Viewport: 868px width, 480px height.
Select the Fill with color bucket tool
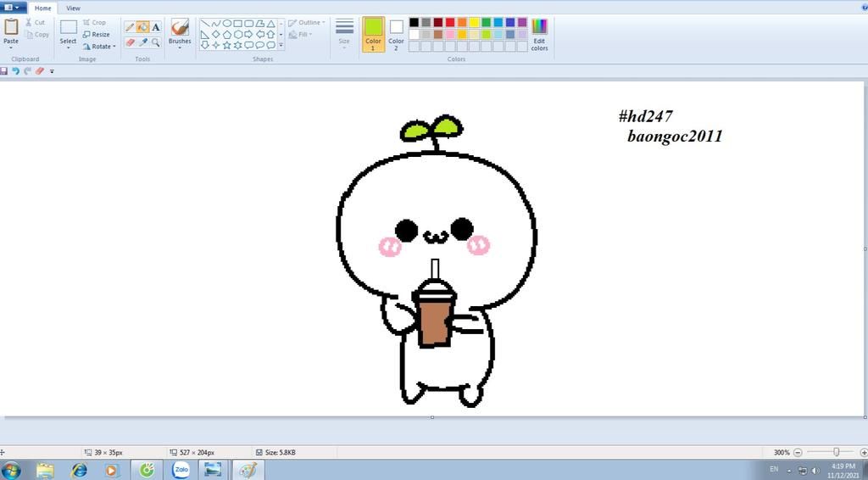[143, 27]
